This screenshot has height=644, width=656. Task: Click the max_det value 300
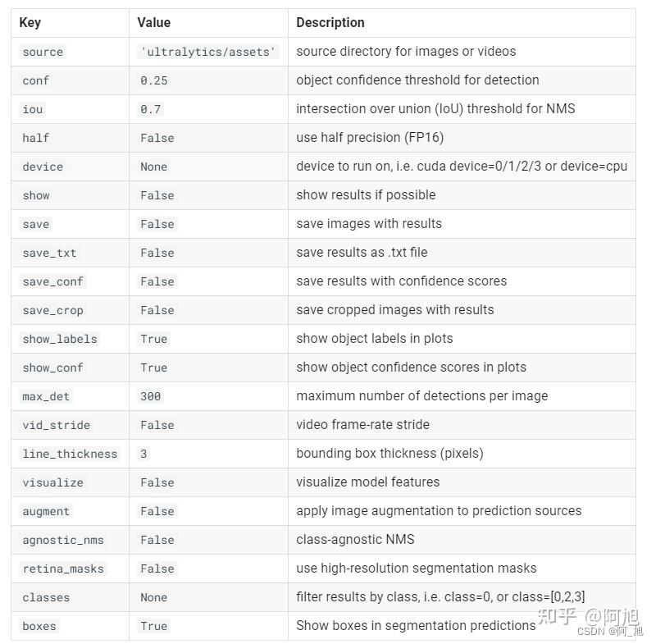pos(151,396)
